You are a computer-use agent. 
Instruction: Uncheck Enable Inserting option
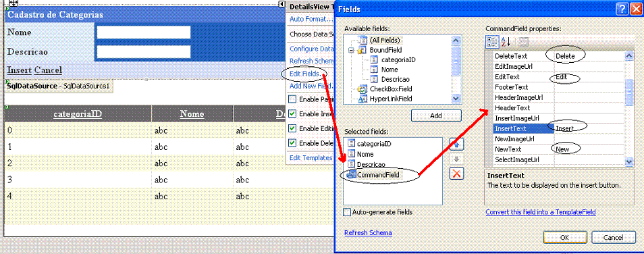[x=292, y=114]
